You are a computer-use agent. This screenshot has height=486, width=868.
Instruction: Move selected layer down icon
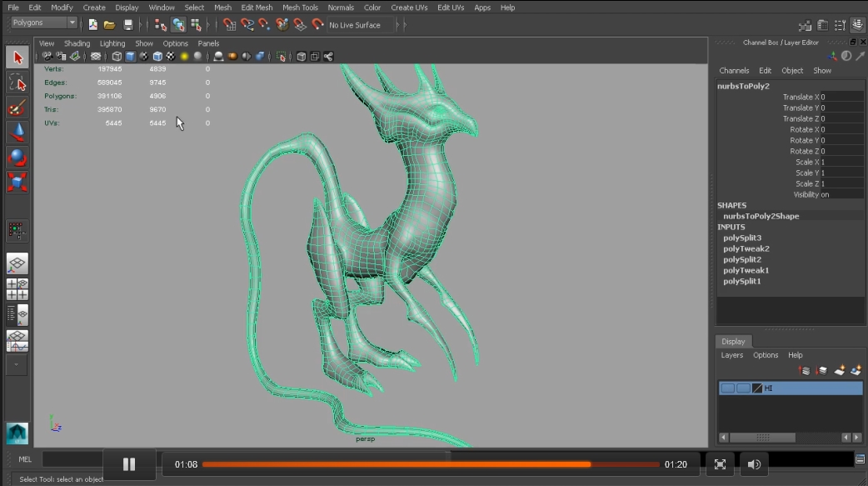click(x=821, y=371)
